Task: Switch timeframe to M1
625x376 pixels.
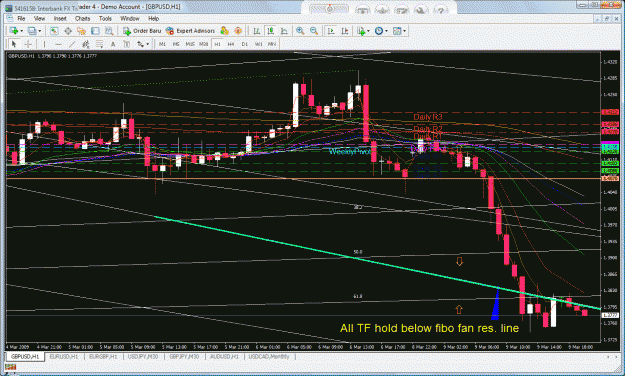Action: pos(162,44)
